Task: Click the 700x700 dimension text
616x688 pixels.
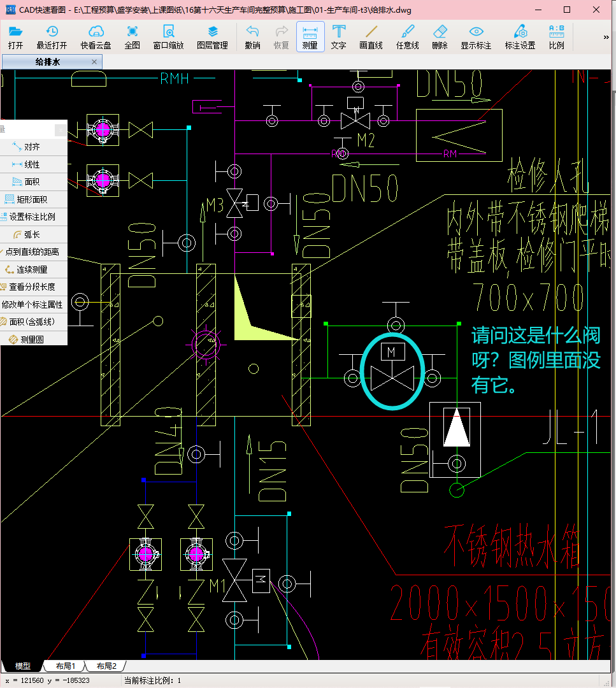Action: coord(528,297)
